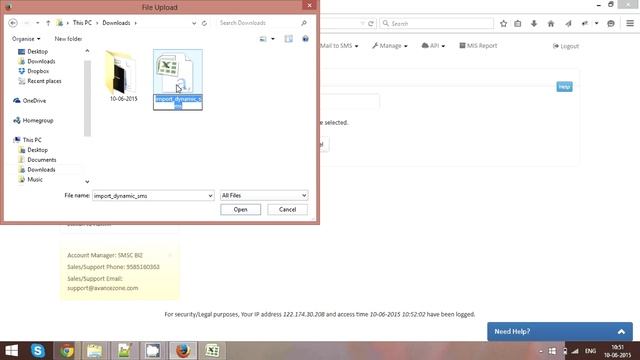640x360 pixels.
Task: Create a New folder
Action: click(x=68, y=39)
